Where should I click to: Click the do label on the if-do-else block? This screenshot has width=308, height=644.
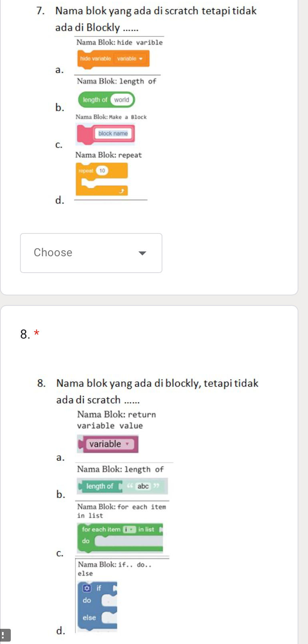[87, 600]
